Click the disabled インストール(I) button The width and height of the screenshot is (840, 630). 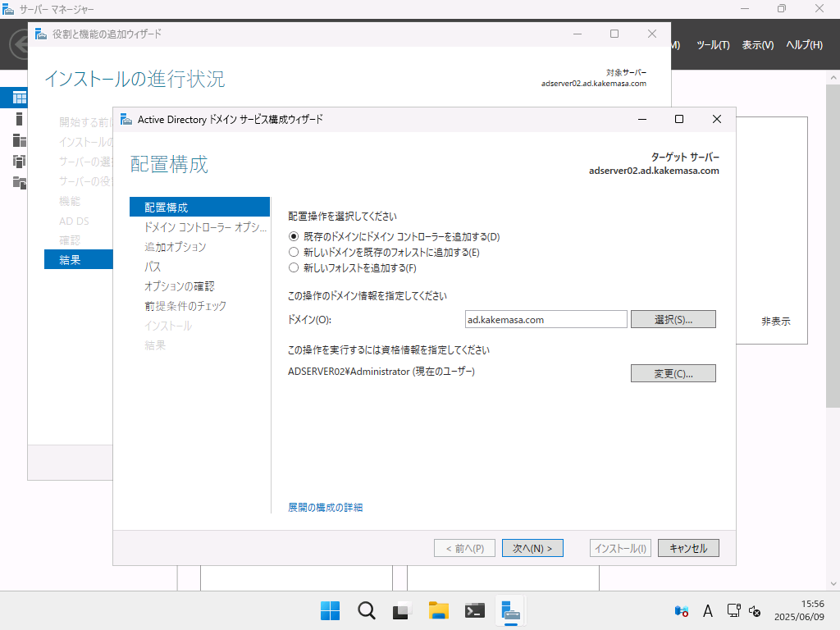pyautogui.click(x=620, y=548)
